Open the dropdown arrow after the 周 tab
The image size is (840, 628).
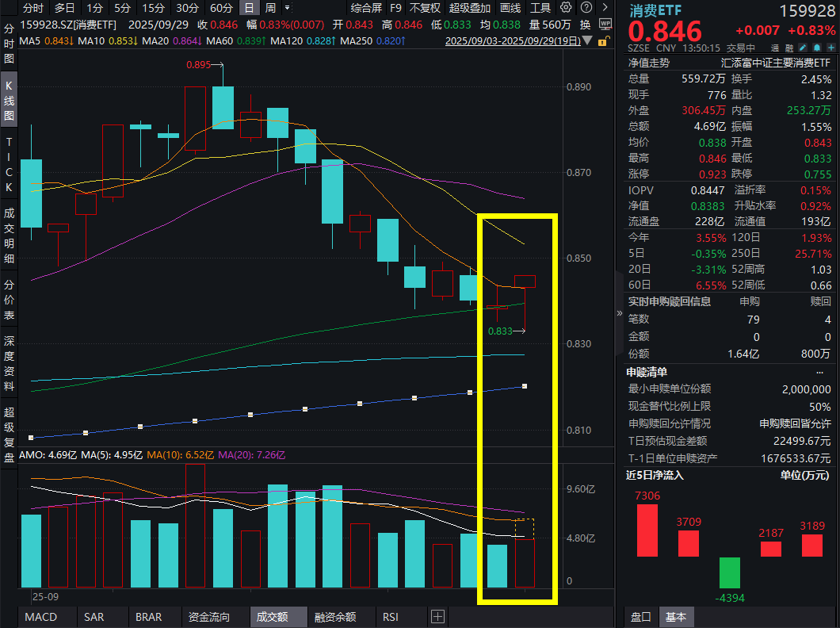tap(288, 9)
